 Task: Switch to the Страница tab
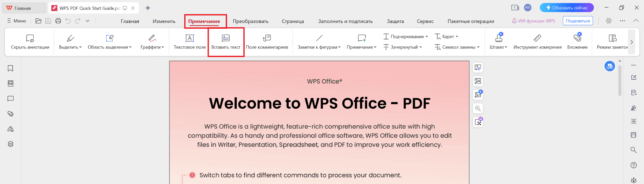pyautogui.click(x=293, y=21)
